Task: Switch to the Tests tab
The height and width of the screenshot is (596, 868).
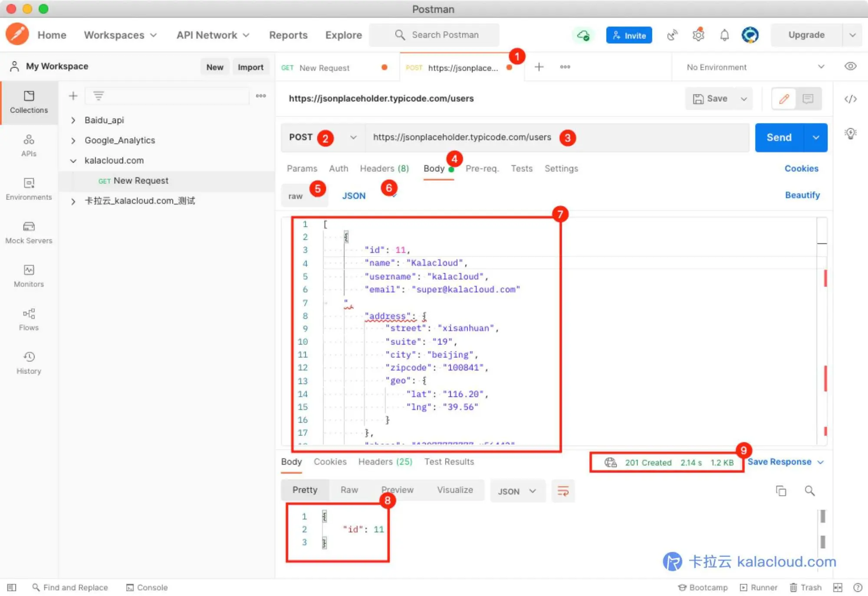Action: pos(522,168)
